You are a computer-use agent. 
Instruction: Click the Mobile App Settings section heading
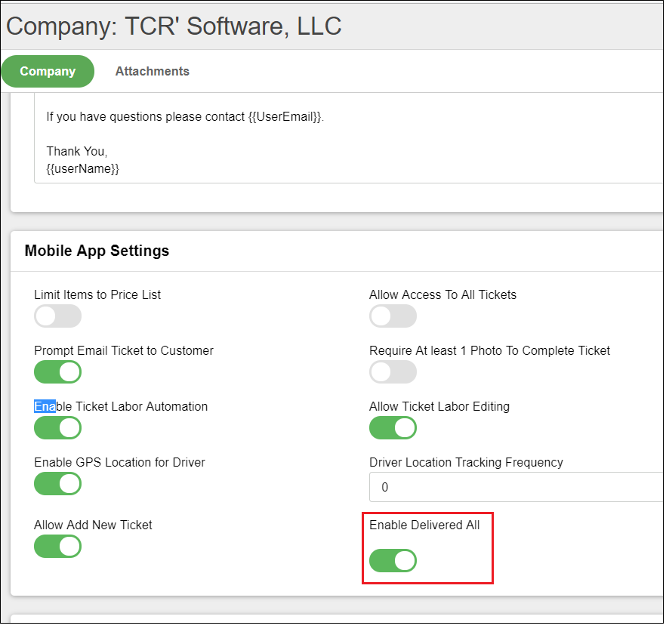coord(97,251)
